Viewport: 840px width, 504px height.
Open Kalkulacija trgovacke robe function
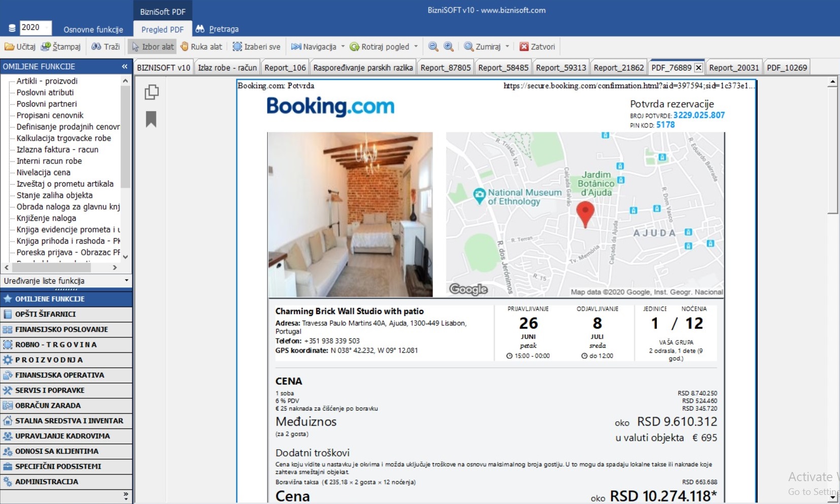point(63,138)
